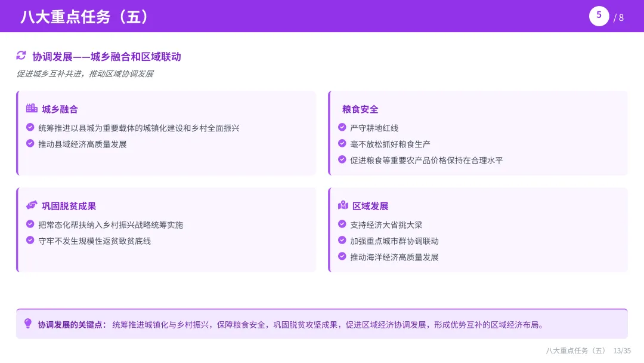This screenshot has width=644, height=363.
Task: Click the bold label 协调发展的关键点：
Action: (72, 325)
